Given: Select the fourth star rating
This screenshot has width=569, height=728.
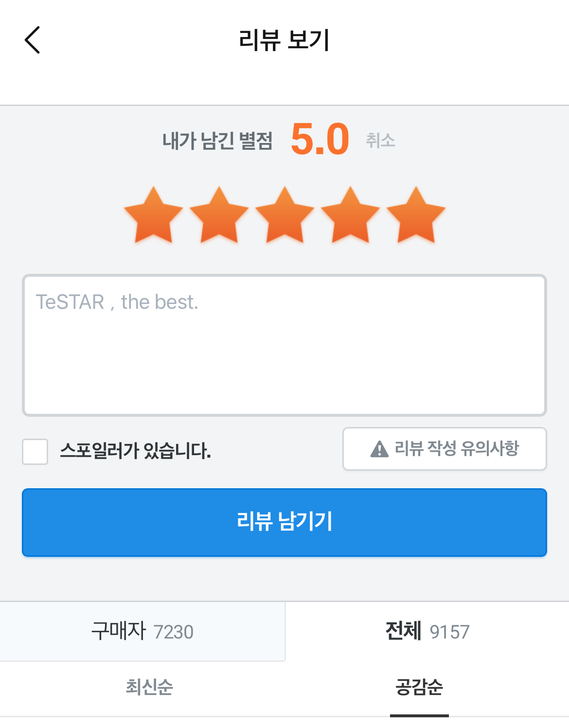Looking at the screenshot, I should [x=351, y=214].
